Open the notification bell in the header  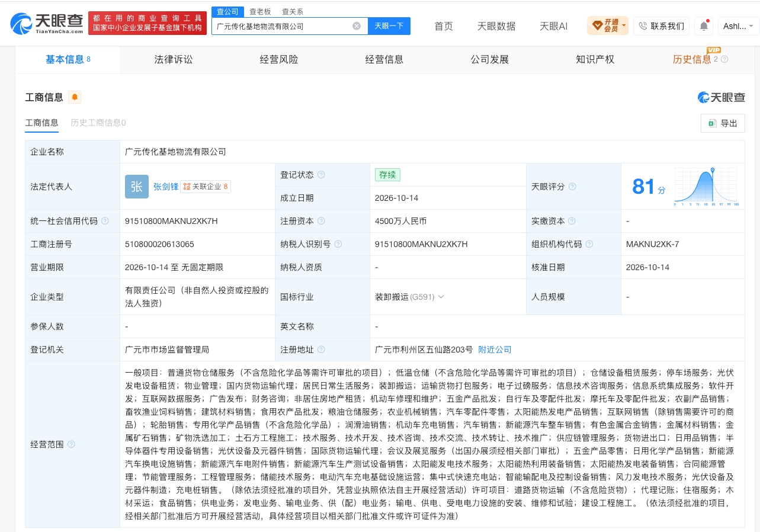(704, 26)
